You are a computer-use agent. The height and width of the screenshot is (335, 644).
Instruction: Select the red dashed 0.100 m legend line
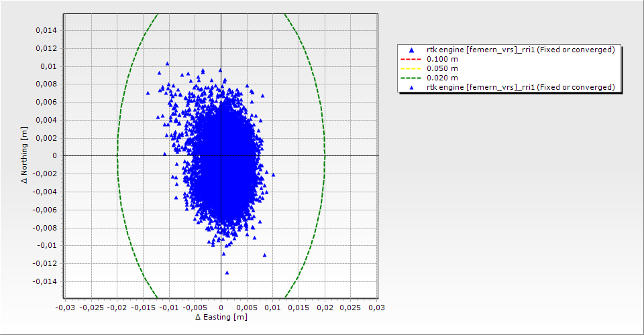tap(411, 59)
